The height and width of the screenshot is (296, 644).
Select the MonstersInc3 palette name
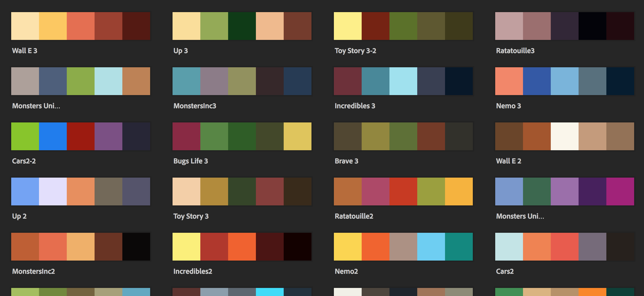pyautogui.click(x=195, y=106)
